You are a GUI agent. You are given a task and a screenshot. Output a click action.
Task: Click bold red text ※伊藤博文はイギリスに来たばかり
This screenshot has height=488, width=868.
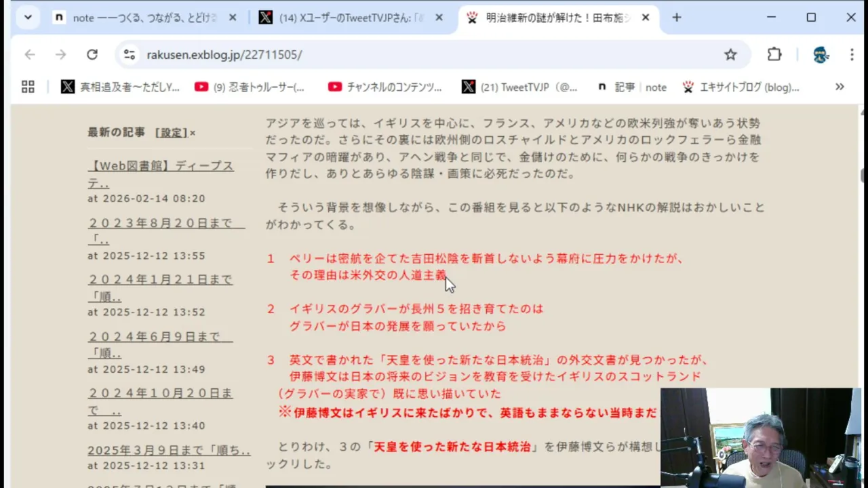[x=468, y=412]
